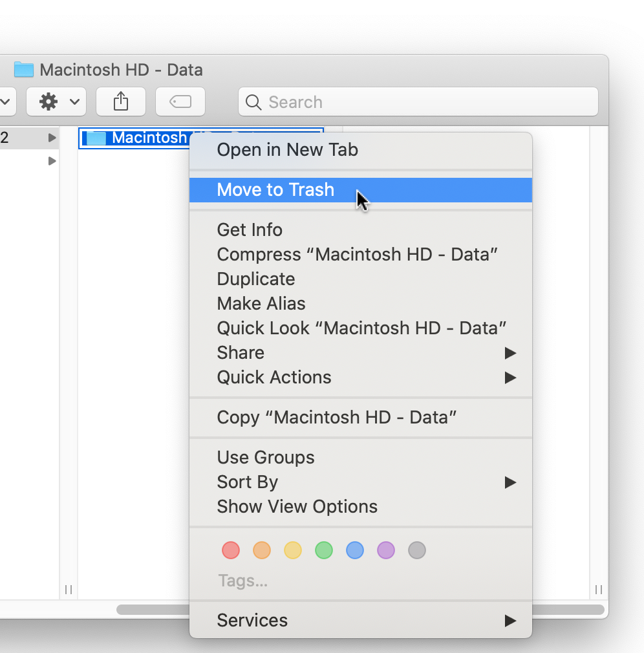This screenshot has height=653, width=644.
Task: Select Quick Look "Macintosh HD - Data"
Action: (361, 328)
